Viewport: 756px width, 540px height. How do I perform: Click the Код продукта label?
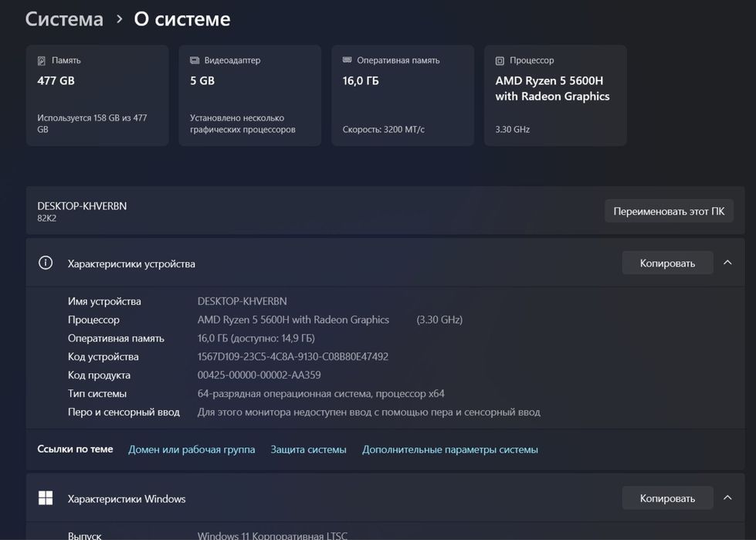click(x=100, y=375)
